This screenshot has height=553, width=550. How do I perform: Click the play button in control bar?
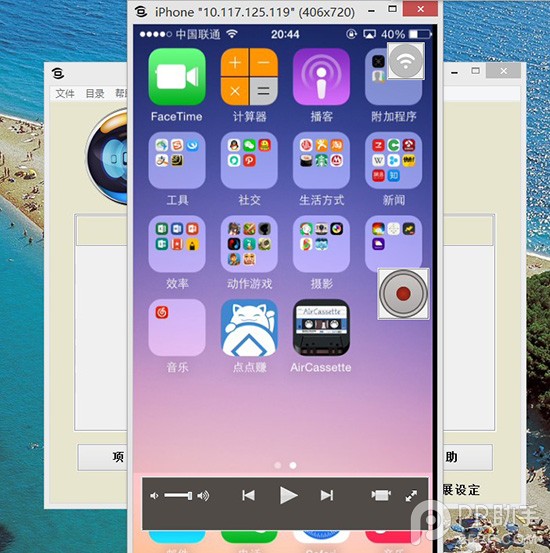pyautogui.click(x=288, y=495)
